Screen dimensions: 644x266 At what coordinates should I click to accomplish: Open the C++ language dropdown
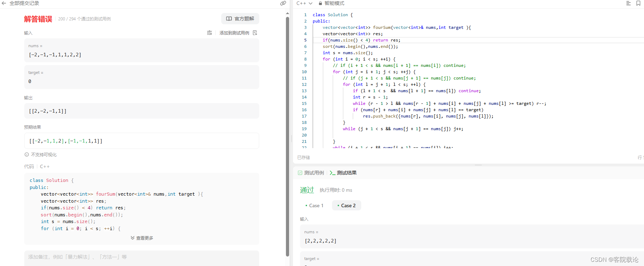[x=304, y=3]
